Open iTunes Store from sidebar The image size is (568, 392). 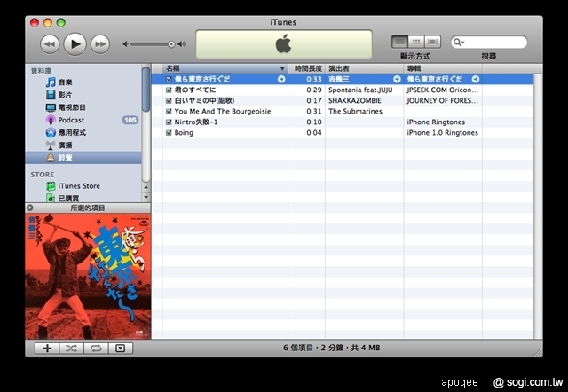(78, 186)
